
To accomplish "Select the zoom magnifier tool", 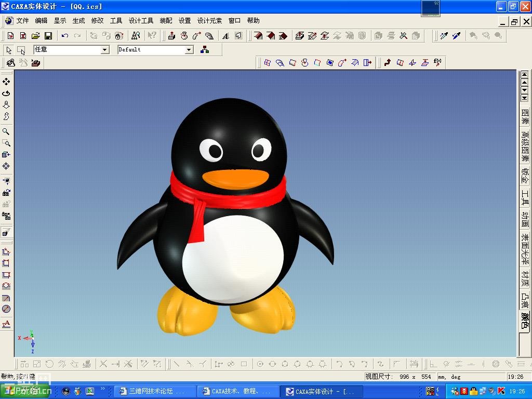I will [6, 131].
